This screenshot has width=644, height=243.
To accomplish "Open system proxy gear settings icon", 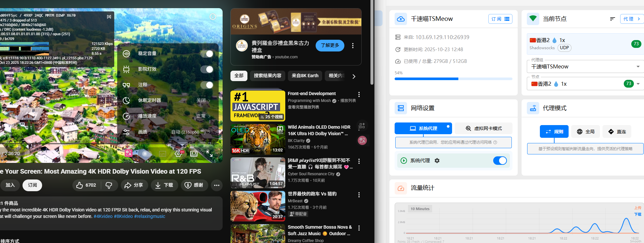I will click(437, 161).
